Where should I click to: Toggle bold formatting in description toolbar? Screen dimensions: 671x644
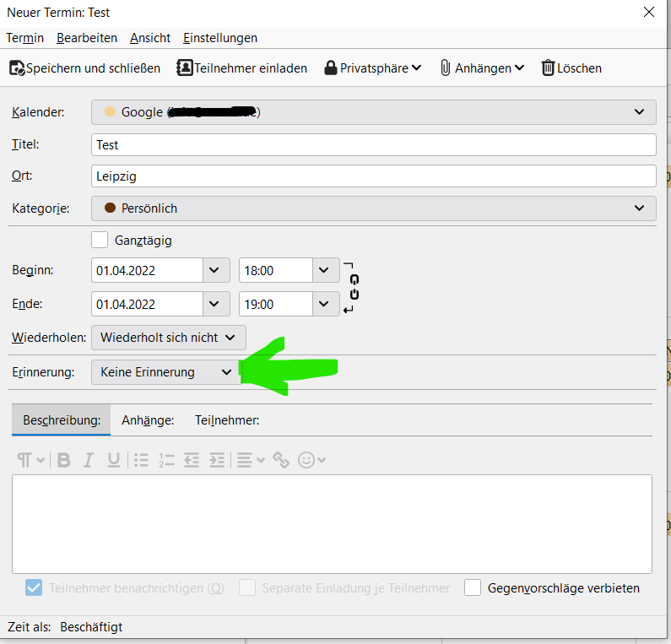[x=63, y=460]
